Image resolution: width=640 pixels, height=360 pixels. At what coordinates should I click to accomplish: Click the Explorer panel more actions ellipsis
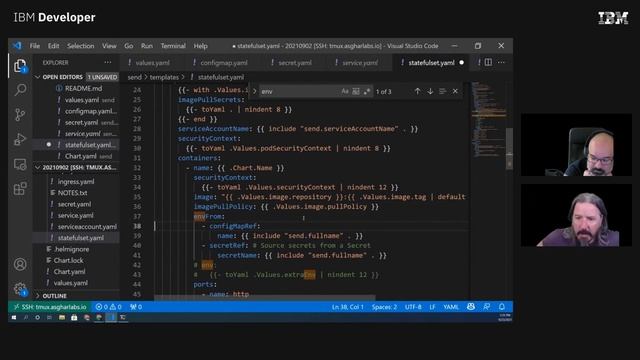pos(108,62)
